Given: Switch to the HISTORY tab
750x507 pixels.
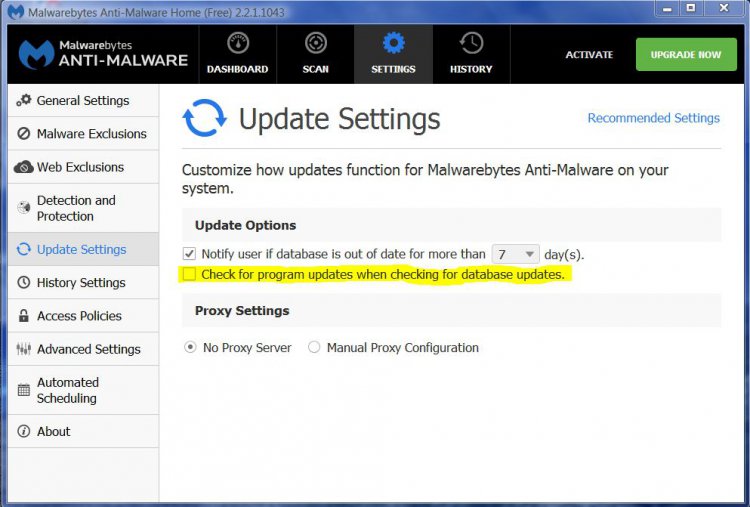Looking at the screenshot, I should pos(471,54).
